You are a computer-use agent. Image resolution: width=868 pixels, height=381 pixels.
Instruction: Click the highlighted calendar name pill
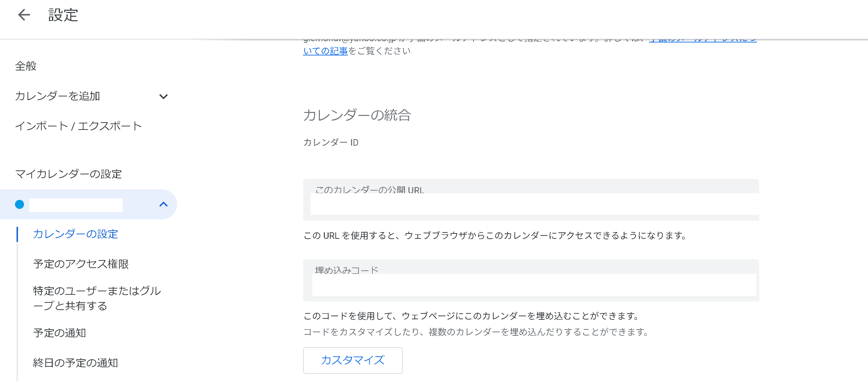tap(76, 204)
